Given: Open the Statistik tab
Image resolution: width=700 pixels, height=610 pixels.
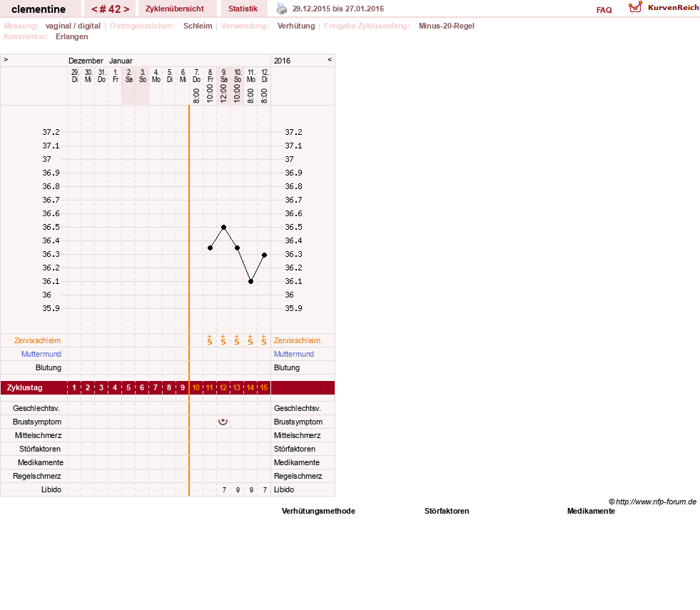Looking at the screenshot, I should 243,9.
